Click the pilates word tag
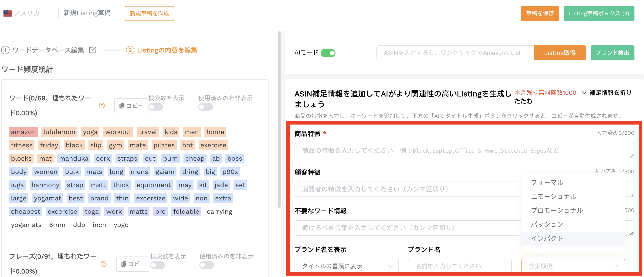Image resolution: width=644 pixels, height=277 pixels. (x=164, y=145)
